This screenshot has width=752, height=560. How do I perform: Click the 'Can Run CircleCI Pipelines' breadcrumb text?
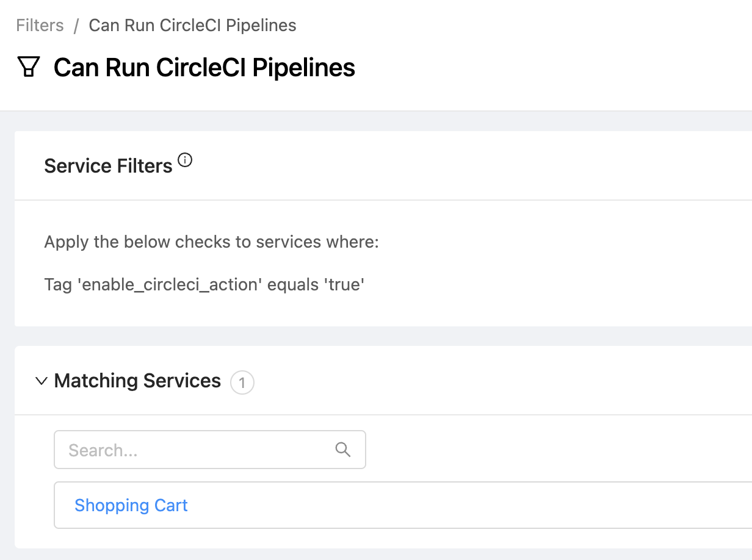193,26
